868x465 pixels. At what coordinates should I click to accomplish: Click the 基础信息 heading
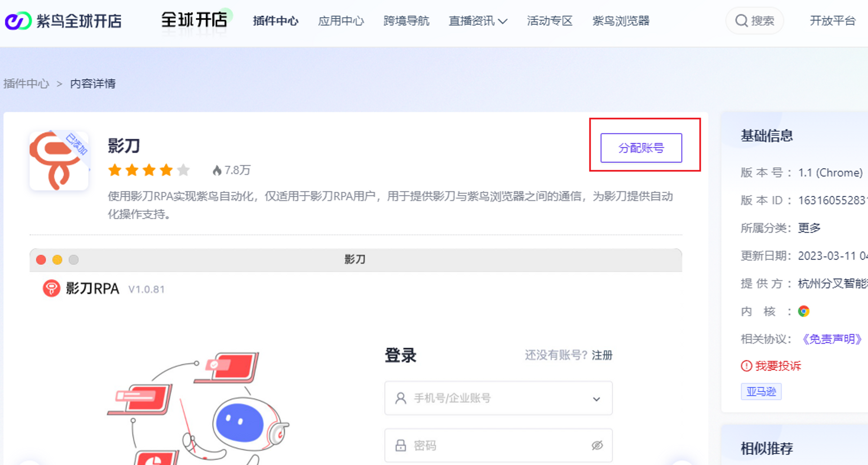(767, 136)
